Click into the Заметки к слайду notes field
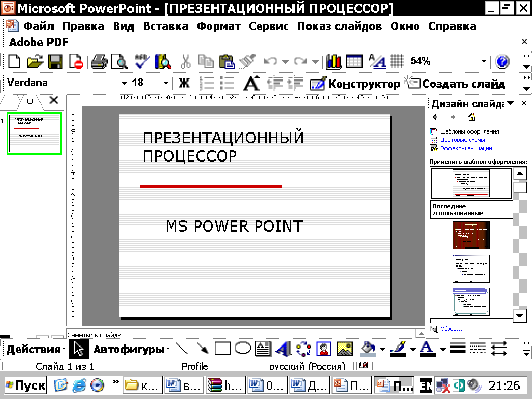Image resolution: width=532 pixels, height=399 pixels. coord(241,335)
